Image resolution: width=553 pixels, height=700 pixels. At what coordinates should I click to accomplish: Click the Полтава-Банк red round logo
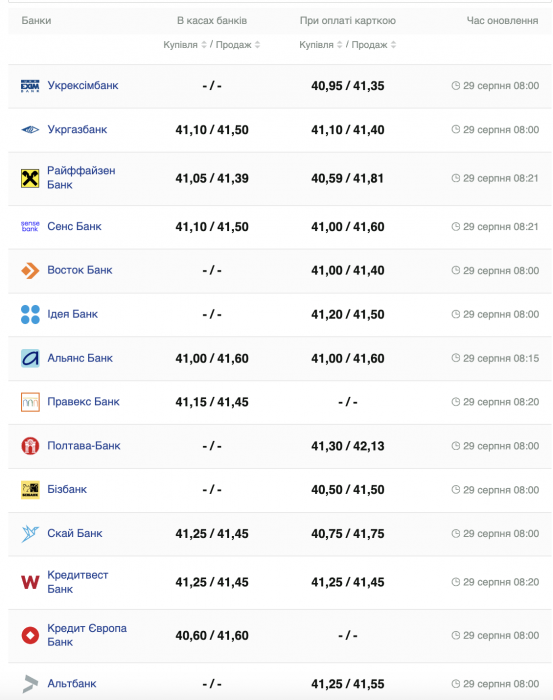click(30, 446)
